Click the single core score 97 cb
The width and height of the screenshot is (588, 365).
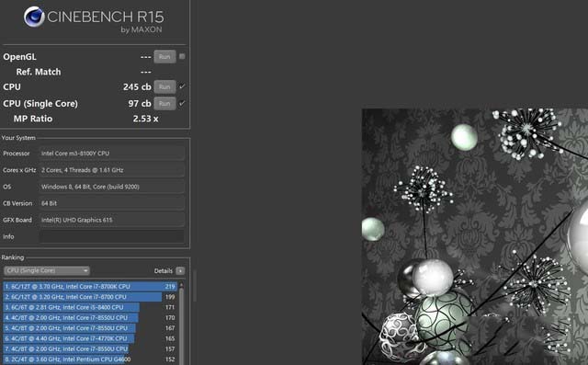click(140, 104)
